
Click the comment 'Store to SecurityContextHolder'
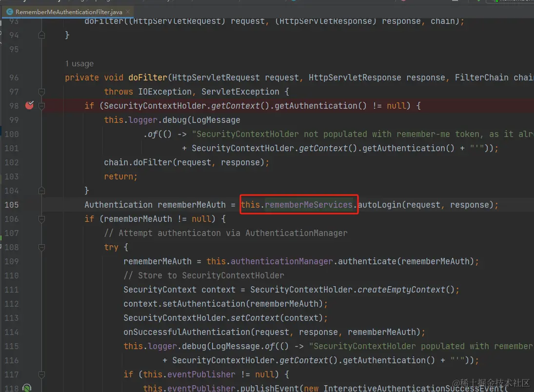click(204, 275)
